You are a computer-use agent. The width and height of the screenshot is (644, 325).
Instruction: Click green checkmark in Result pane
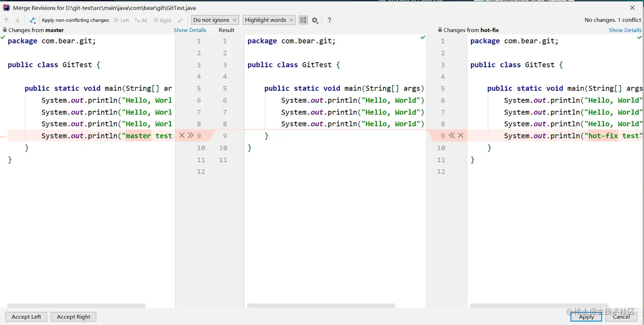[423, 37]
